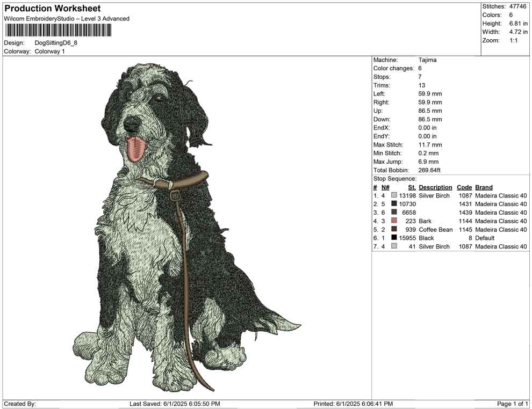Click the 'Stop Sequence:' label
532x409 pixels.
pyautogui.click(x=394, y=179)
